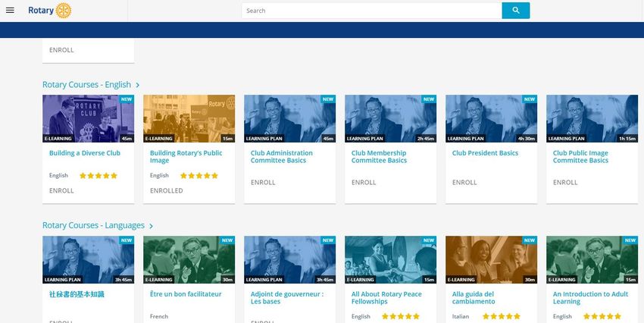Click star rating of Alla guida del cambiamento
Image resolution: width=644 pixels, height=323 pixels.
click(502, 316)
